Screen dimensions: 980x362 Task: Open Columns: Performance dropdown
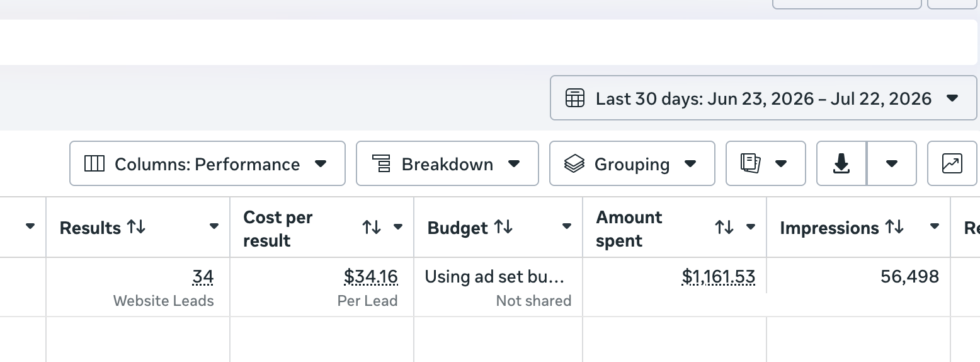pyautogui.click(x=207, y=164)
